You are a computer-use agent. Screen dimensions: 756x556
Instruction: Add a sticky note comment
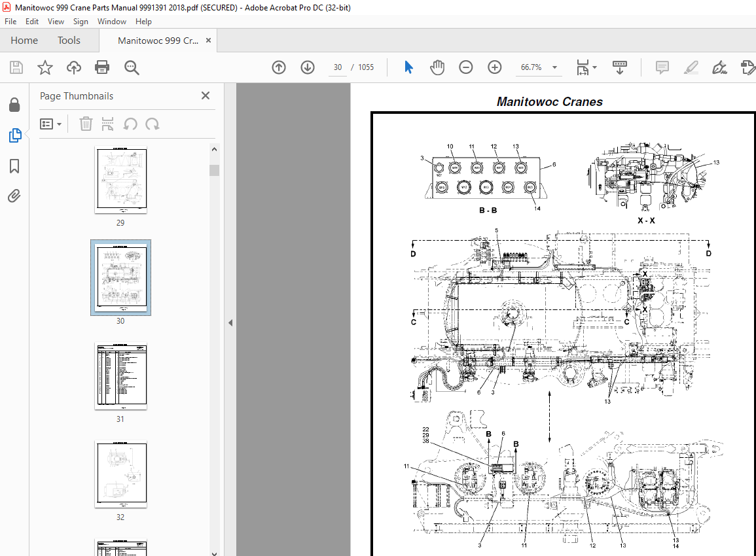click(x=662, y=67)
